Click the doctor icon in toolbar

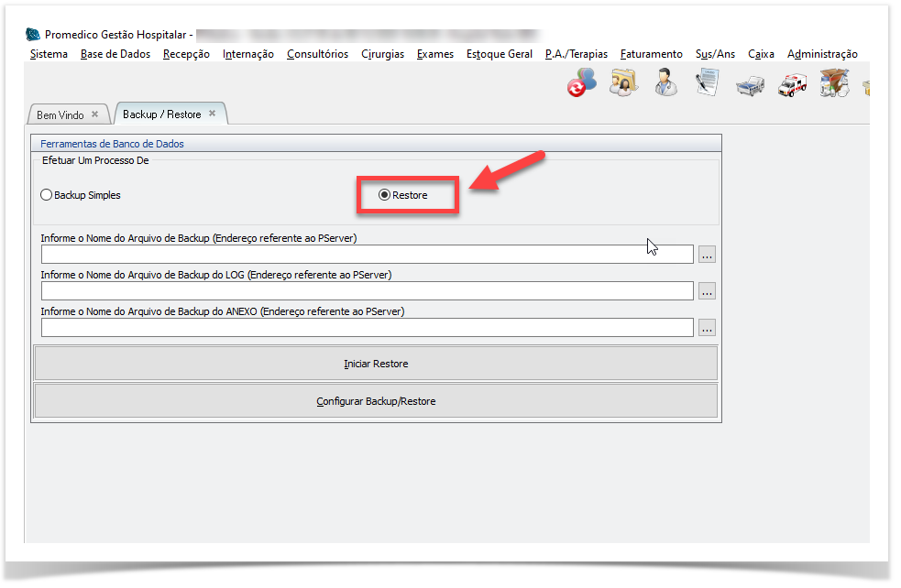[666, 84]
